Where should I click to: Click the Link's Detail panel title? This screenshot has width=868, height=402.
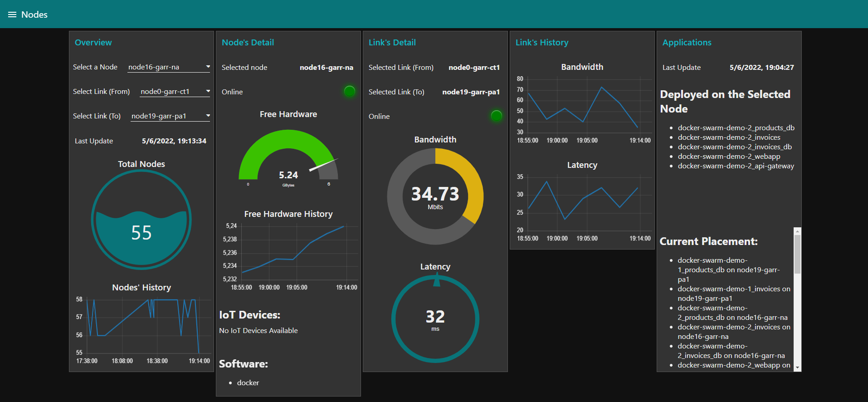(392, 42)
